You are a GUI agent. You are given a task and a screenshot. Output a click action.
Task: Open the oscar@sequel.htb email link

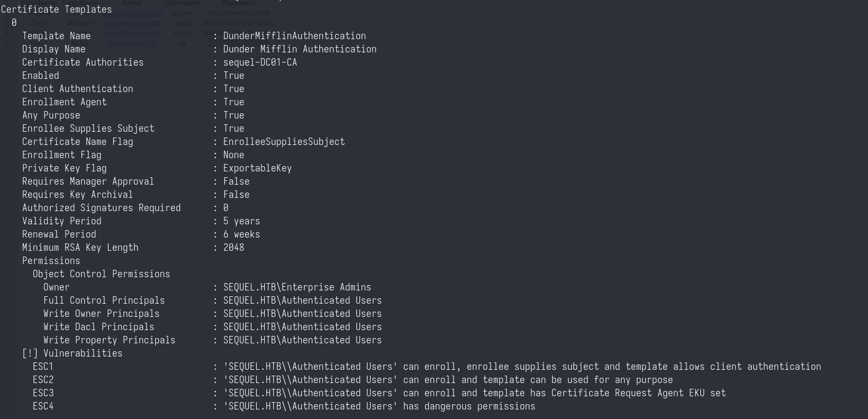(132, 23)
